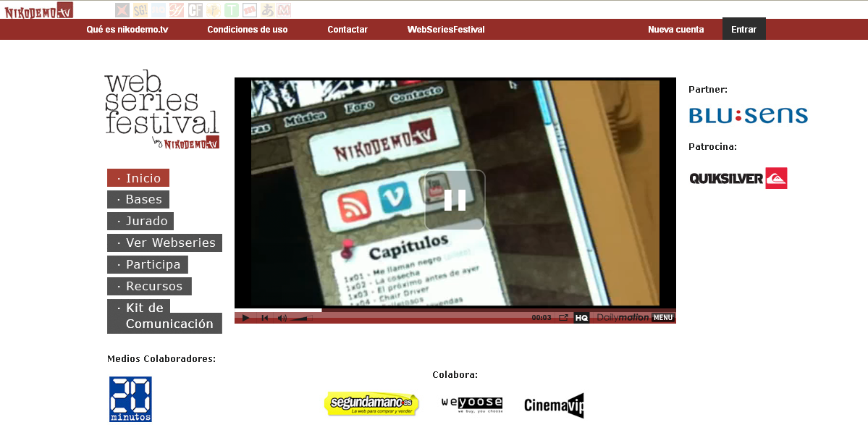The height and width of the screenshot is (438, 868).
Task: Click the gray icon with a red X
Action: click(x=122, y=10)
